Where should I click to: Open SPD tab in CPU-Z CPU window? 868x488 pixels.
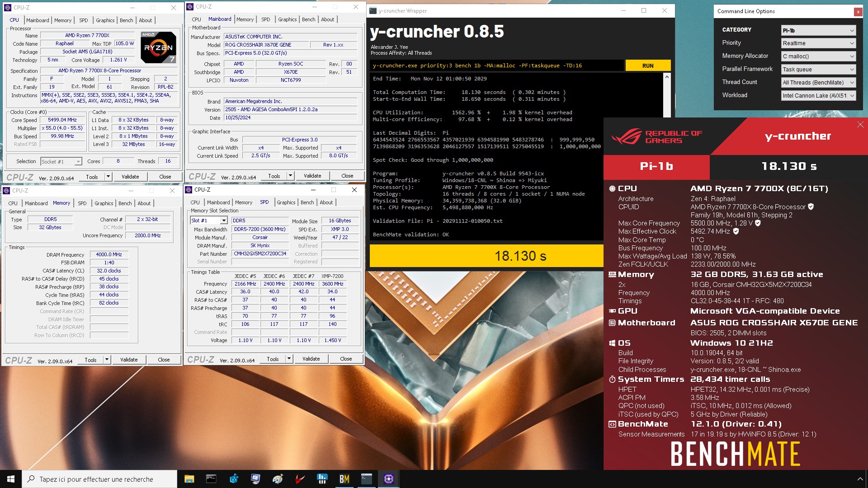pos(84,20)
